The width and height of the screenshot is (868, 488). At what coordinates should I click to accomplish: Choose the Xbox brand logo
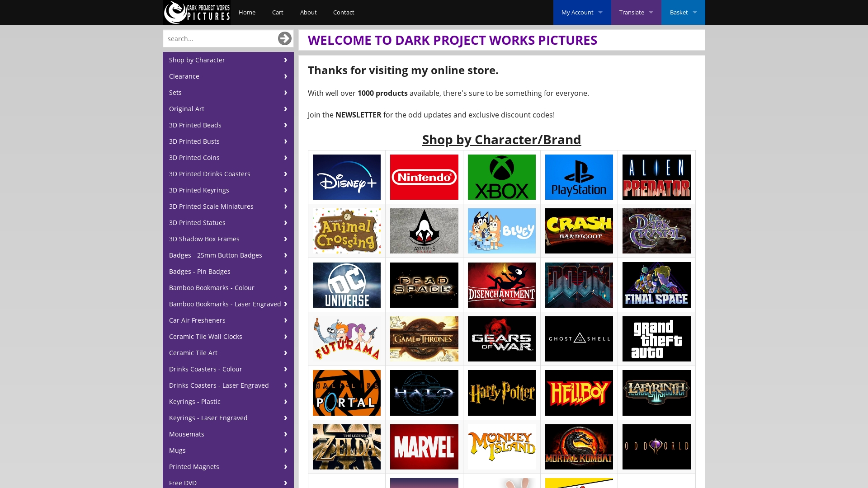coord(501,177)
